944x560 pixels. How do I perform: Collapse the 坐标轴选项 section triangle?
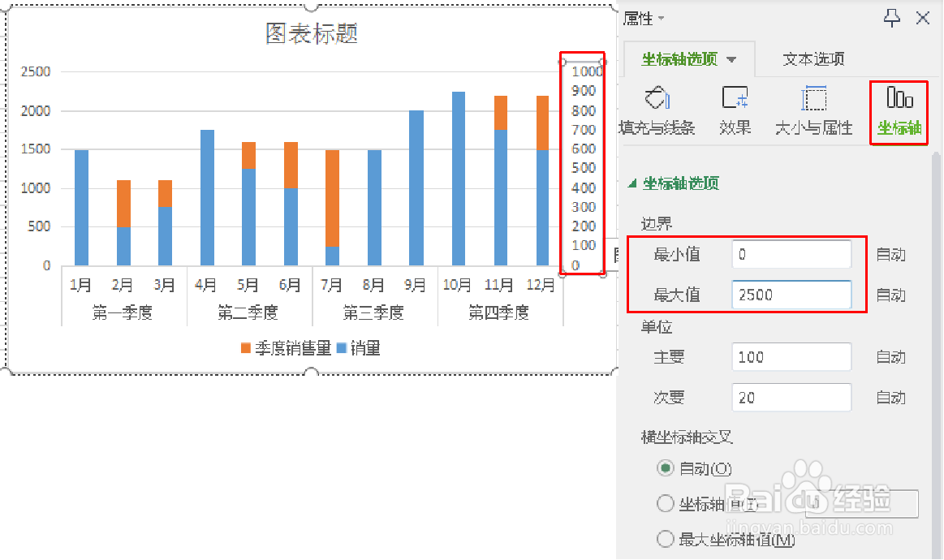[632, 183]
